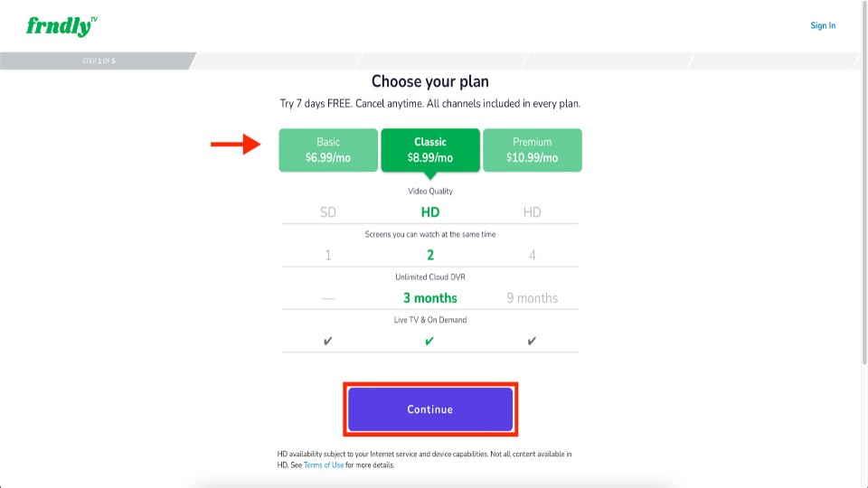The width and height of the screenshot is (868, 488).
Task: Click the 4 screens value under Premium
Action: 532,255
